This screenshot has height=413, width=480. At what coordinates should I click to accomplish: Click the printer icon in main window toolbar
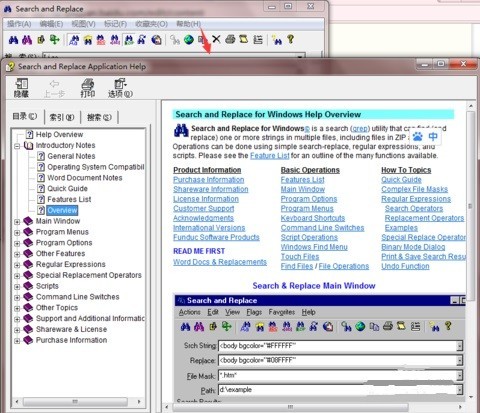230,39
